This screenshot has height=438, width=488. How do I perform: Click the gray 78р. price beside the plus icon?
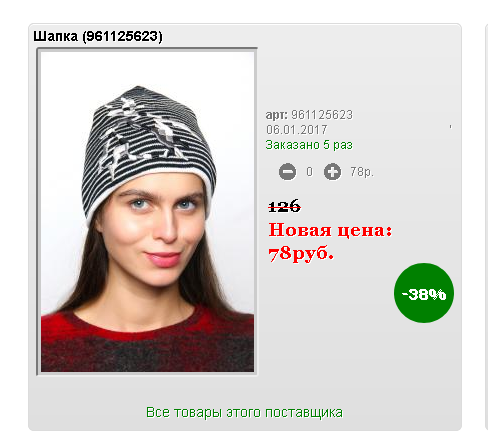point(362,172)
